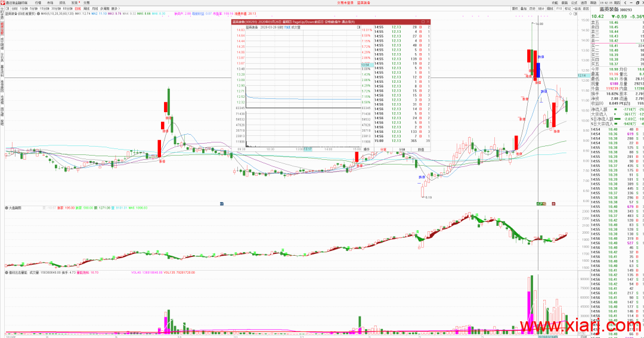Open the 市场 menu

click(50, 2)
